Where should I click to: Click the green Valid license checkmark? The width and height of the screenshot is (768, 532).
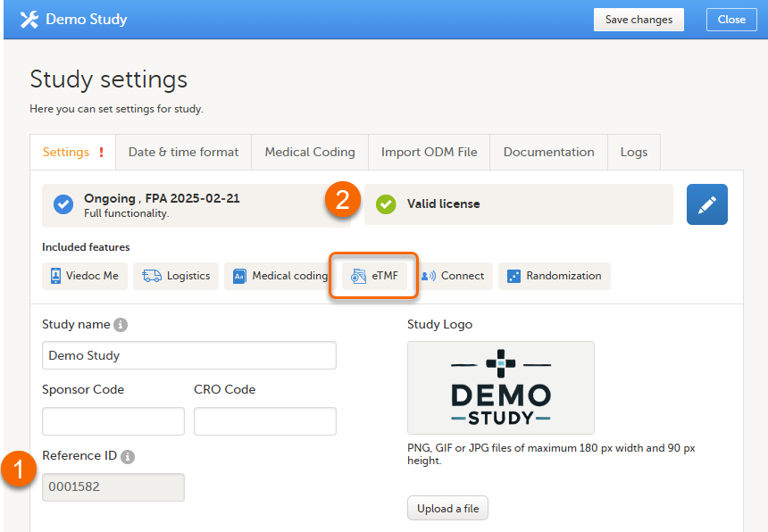(x=386, y=204)
